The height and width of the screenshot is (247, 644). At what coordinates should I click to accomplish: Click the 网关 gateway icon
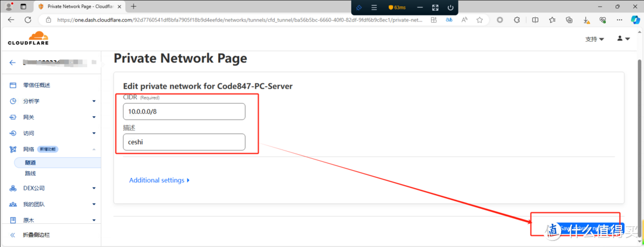tap(13, 117)
